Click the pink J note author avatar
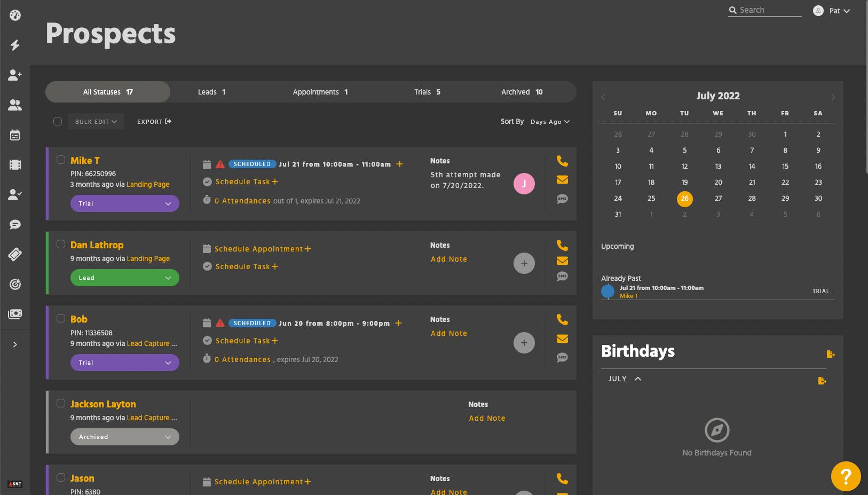The width and height of the screenshot is (868, 495). [x=524, y=184]
